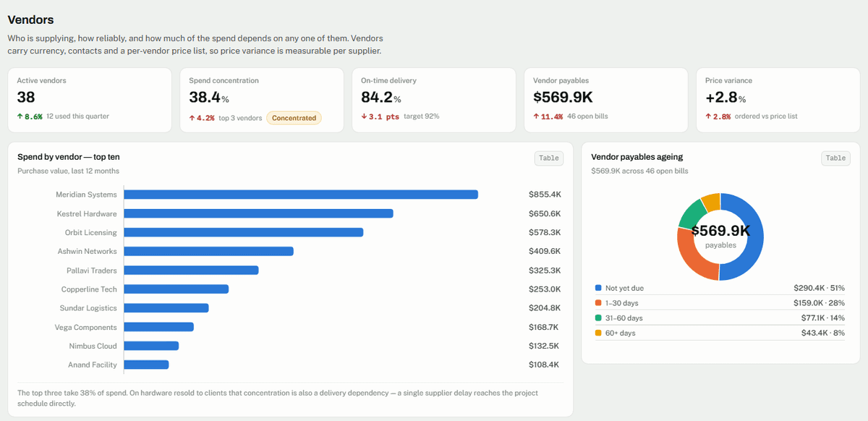868x421 pixels.
Task: Click the Sundar Logistics vendor label
Action: [88, 308]
